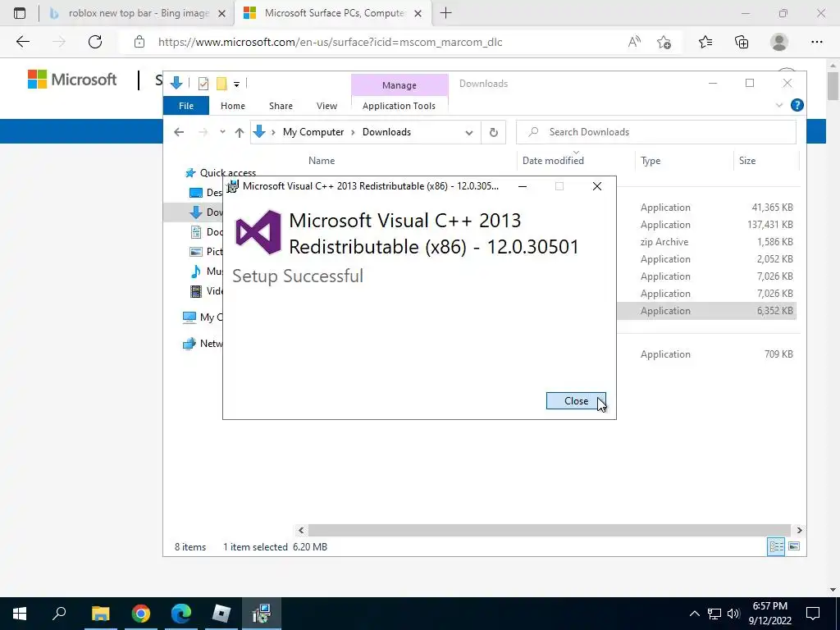Reload the Microsoft Surface page
840x630 pixels.
[95, 42]
